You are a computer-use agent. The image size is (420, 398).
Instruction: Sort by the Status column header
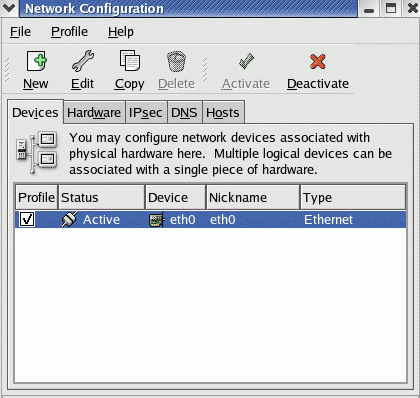coord(101,197)
